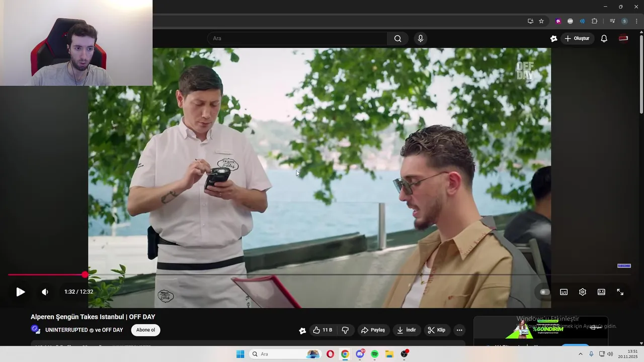Open the Windows Start menu
Viewport: 644px width, 362px height.
coord(240,354)
